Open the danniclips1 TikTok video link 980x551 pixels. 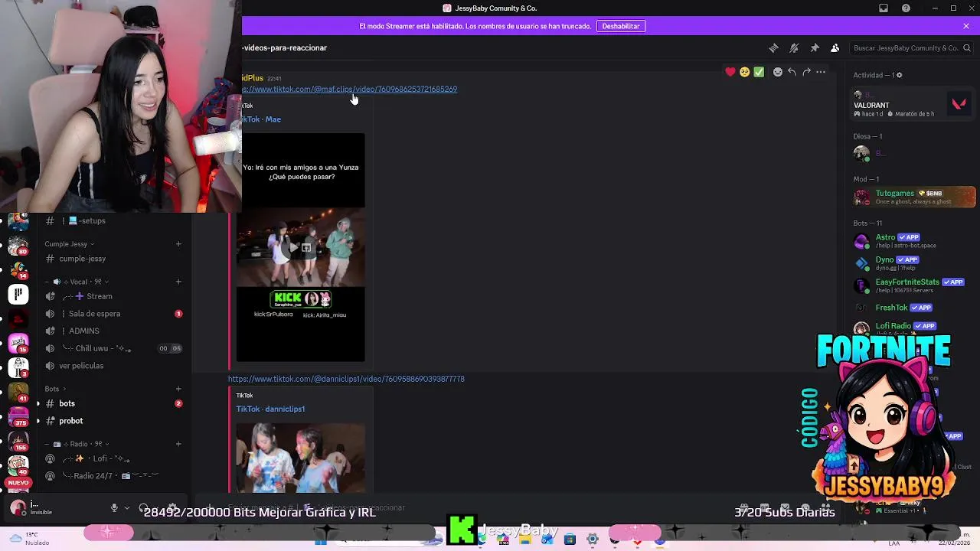[346, 379]
